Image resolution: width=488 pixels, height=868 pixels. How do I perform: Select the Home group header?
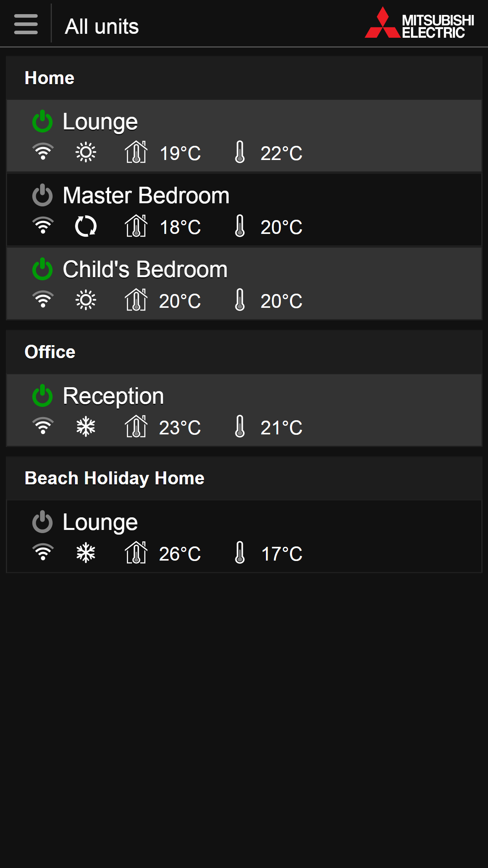[50, 78]
